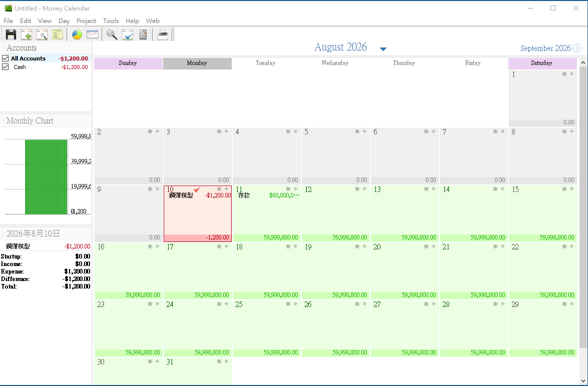Screen dimensions: 588x386
Task: Click the red checkmark on August 10
Action: [x=197, y=189]
